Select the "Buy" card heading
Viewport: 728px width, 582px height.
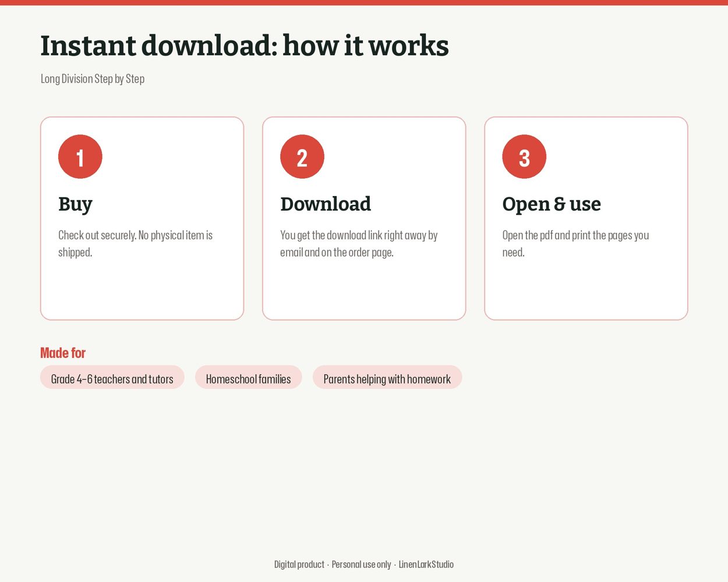click(x=75, y=204)
